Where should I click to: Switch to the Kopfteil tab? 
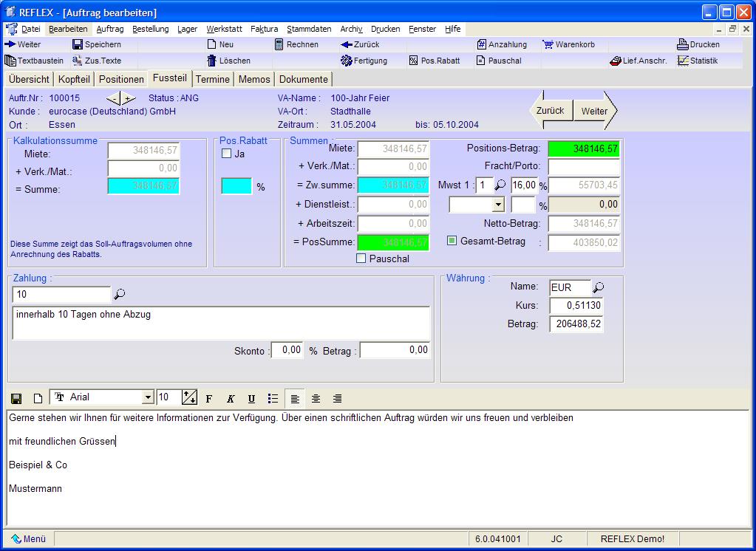(74, 79)
